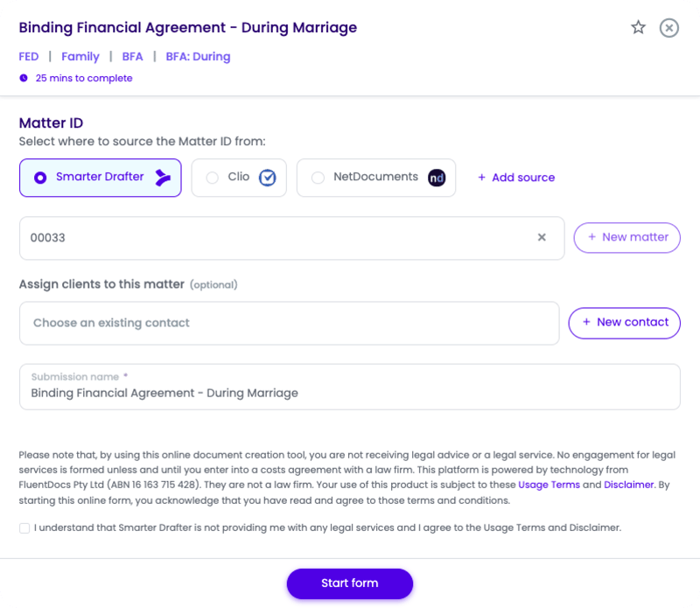This screenshot has height=608, width=700.
Task: Tick the agreement to Usage Terms checkbox
Action: [24, 528]
